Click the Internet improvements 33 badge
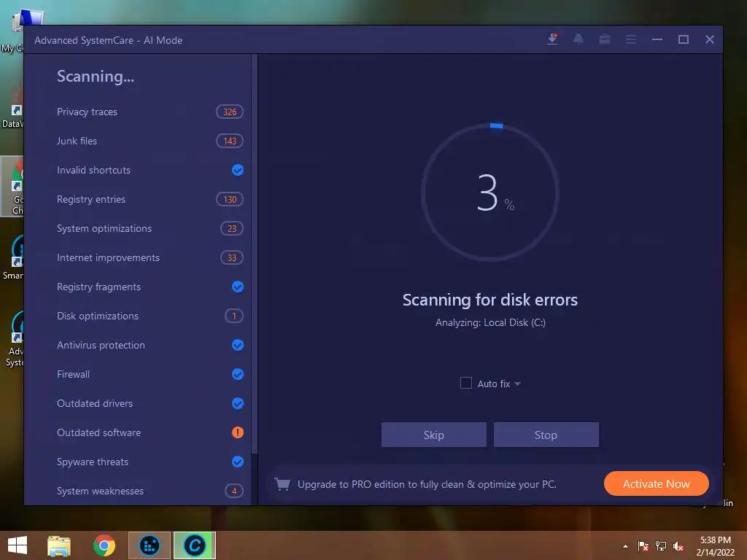Viewport: 747px width, 560px height. [x=232, y=257]
